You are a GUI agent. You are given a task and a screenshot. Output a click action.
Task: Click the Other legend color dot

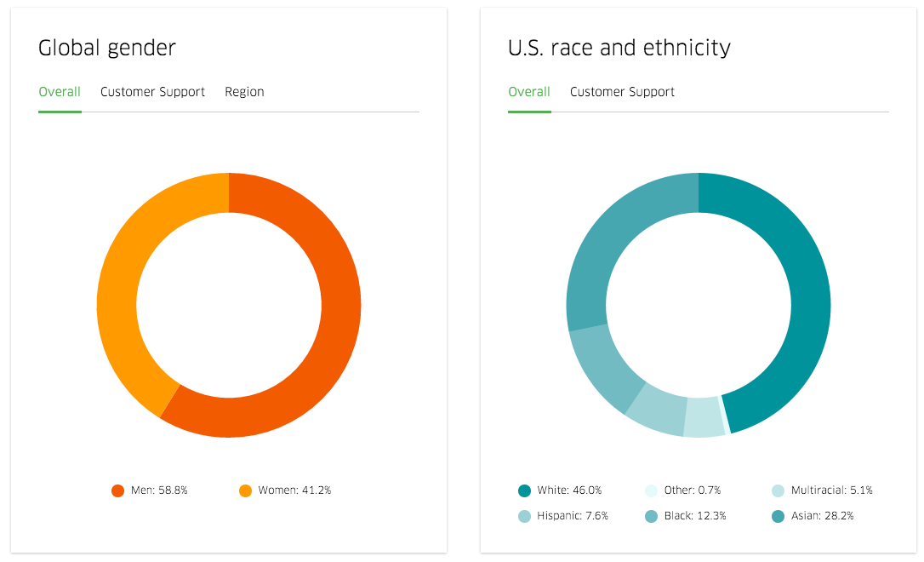(x=651, y=490)
